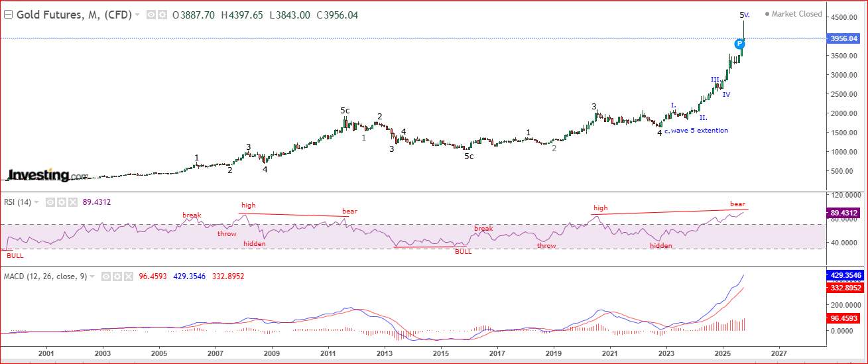The image size is (868, 364).
Task: Click the Close value 3956.04 in header
Action: [341, 14]
